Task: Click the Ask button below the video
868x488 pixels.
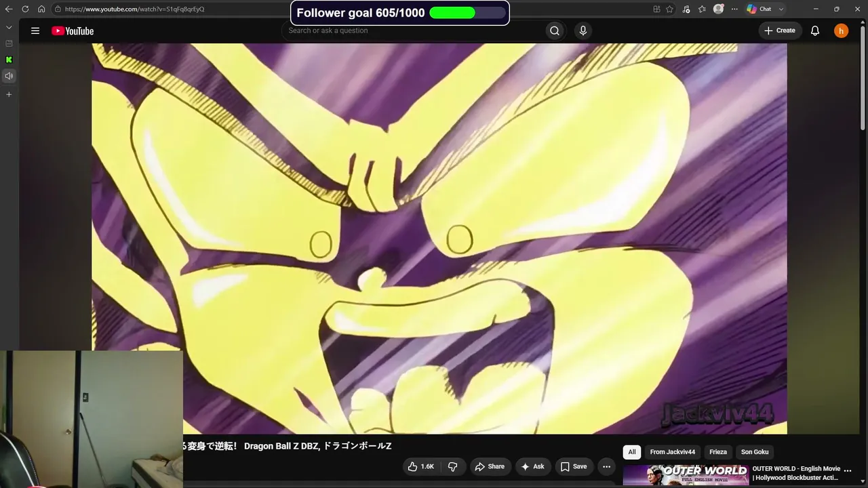Action: pos(532,466)
